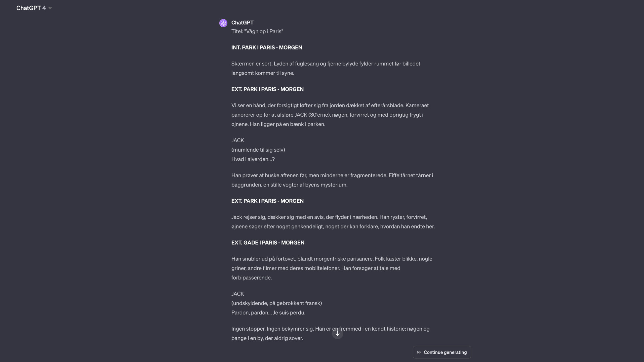Screen dimensions: 644x362
Task: Click the Continue generating button
Action: point(442,352)
